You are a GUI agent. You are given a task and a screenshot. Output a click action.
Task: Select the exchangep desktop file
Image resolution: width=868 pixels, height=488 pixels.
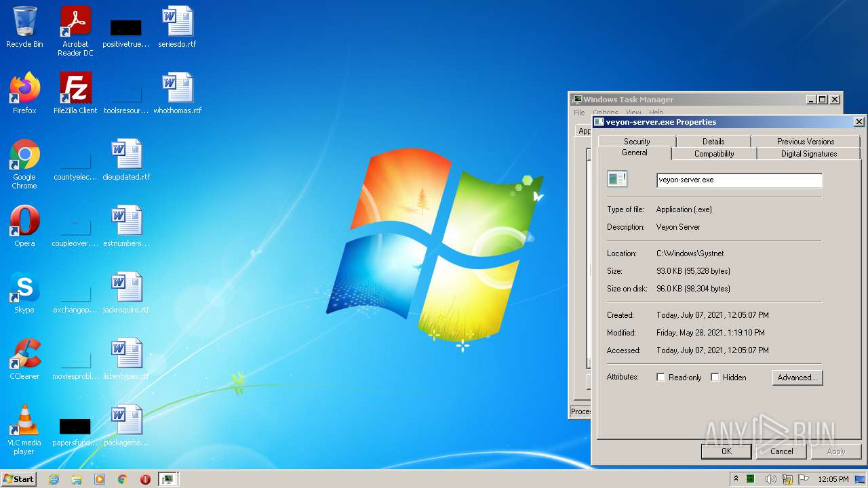[x=75, y=296]
